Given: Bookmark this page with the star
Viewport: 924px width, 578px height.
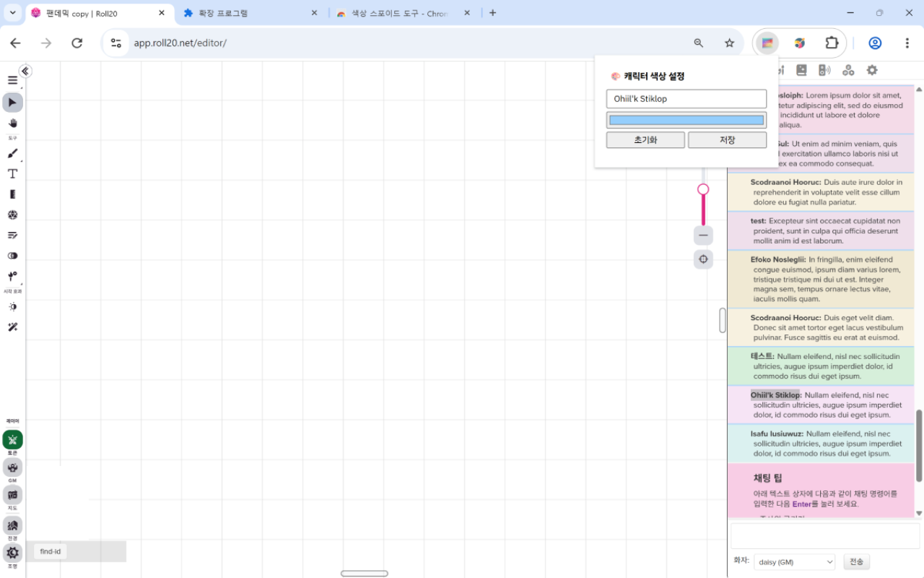Looking at the screenshot, I should 729,43.
